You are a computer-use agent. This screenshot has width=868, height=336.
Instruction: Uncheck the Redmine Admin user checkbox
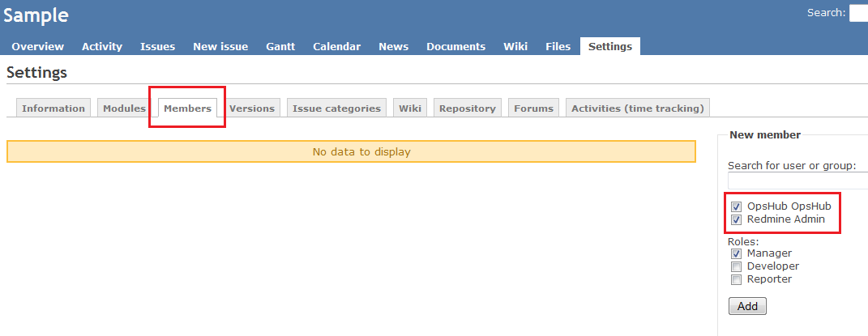(736, 219)
